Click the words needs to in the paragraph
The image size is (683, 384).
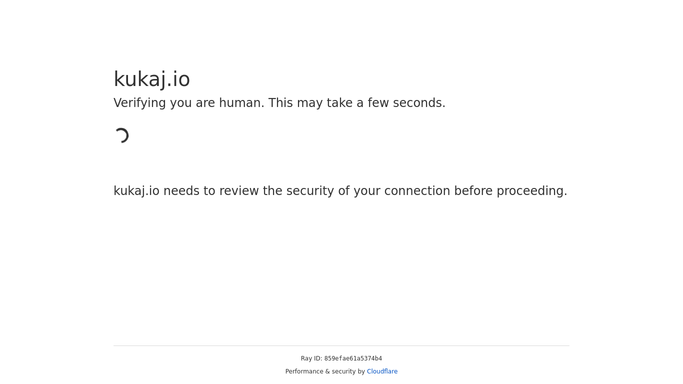click(189, 191)
